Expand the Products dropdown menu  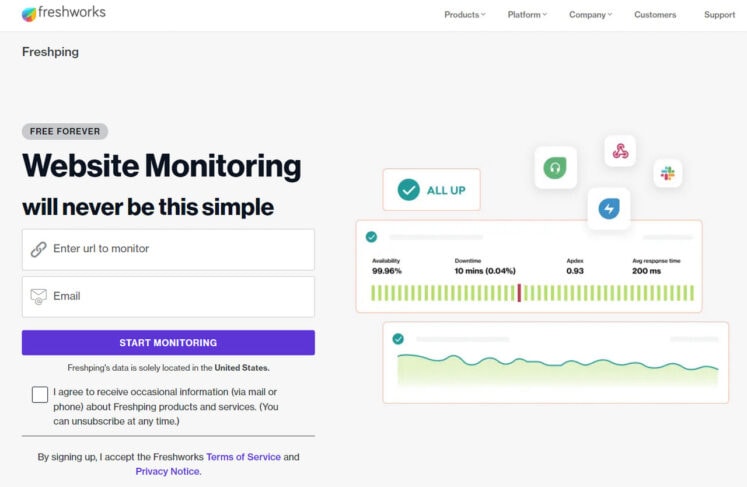tap(465, 15)
